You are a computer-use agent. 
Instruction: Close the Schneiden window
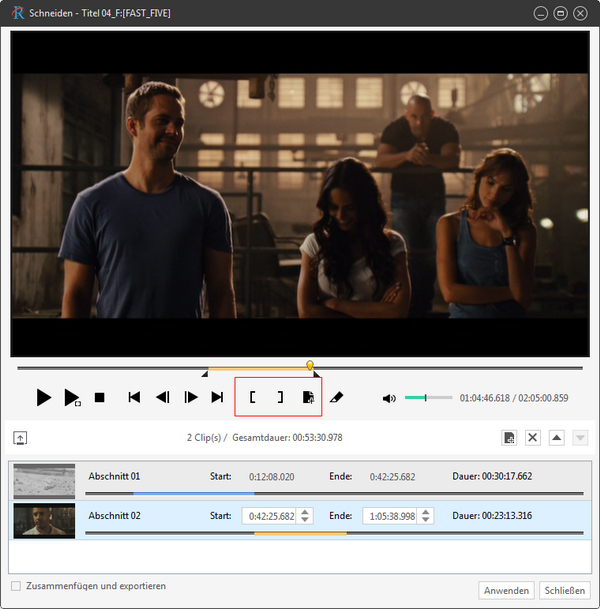(580, 14)
